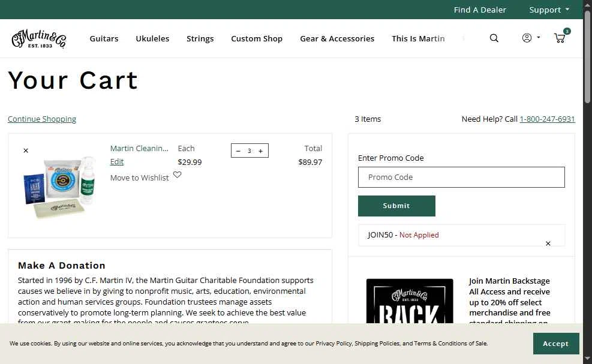This screenshot has height=364, width=592.
Task: Open the Guitars menu
Action: click(x=104, y=38)
